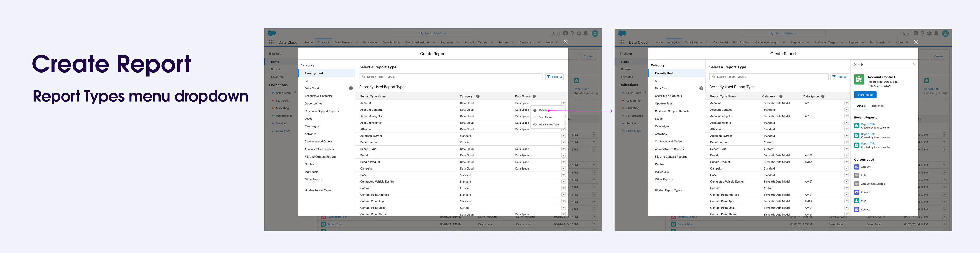Click Salesforce cloud logo in right mockup

click(622, 33)
